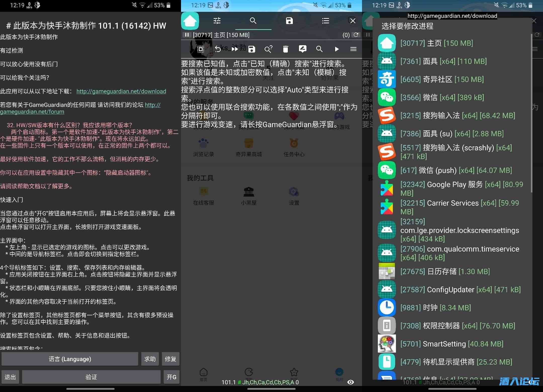Open the gameguardian.net/download link

pos(121,91)
